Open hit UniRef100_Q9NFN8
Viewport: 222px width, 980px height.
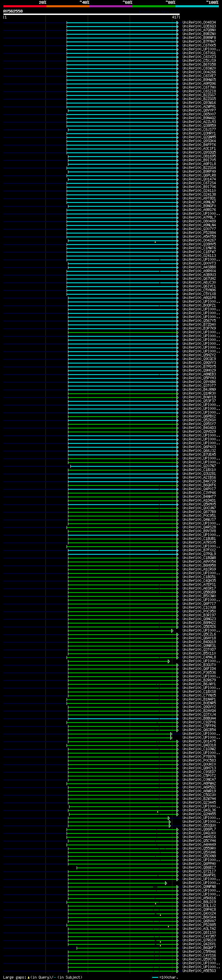tap(199, 887)
